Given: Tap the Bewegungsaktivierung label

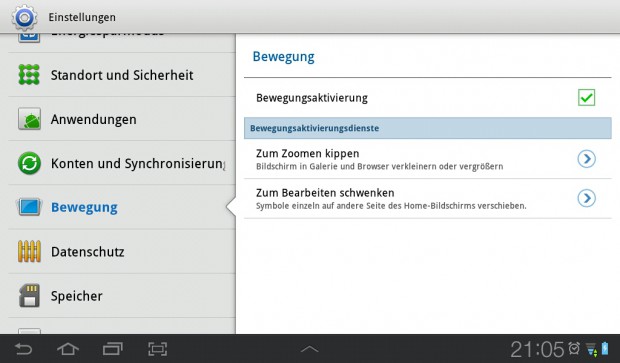Looking at the screenshot, I should pos(312,98).
